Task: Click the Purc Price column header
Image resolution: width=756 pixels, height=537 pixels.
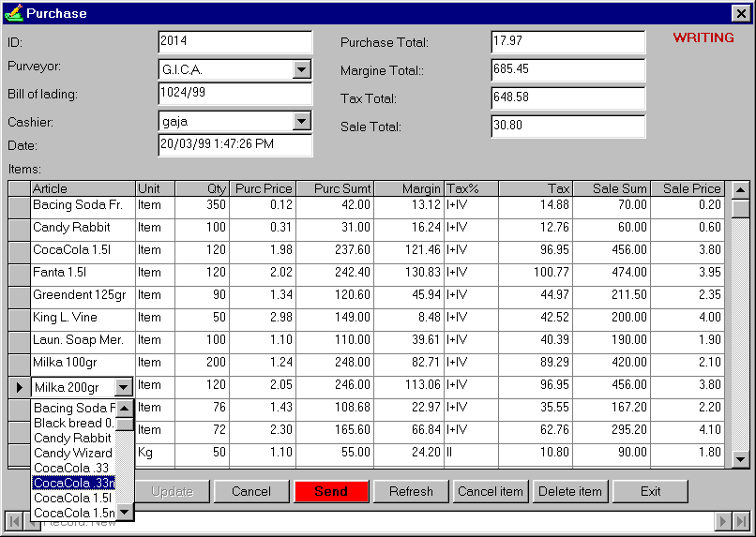Action: click(264, 188)
